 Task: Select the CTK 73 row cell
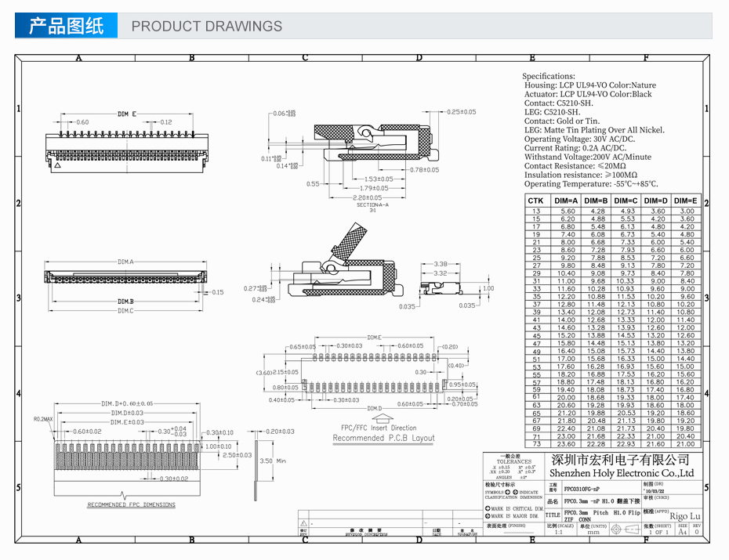536,444
